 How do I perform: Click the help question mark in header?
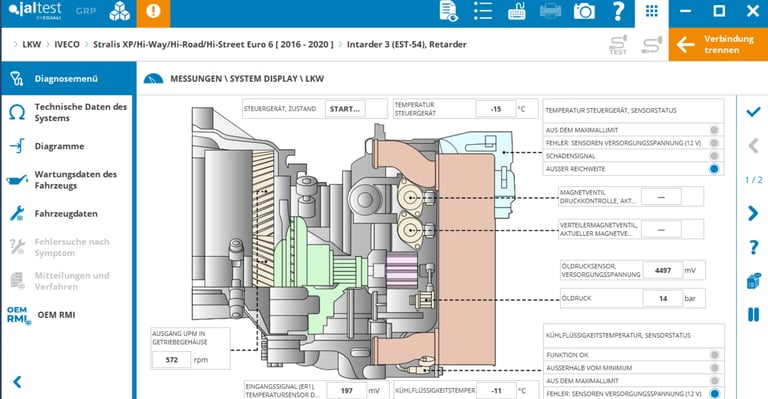[619, 11]
